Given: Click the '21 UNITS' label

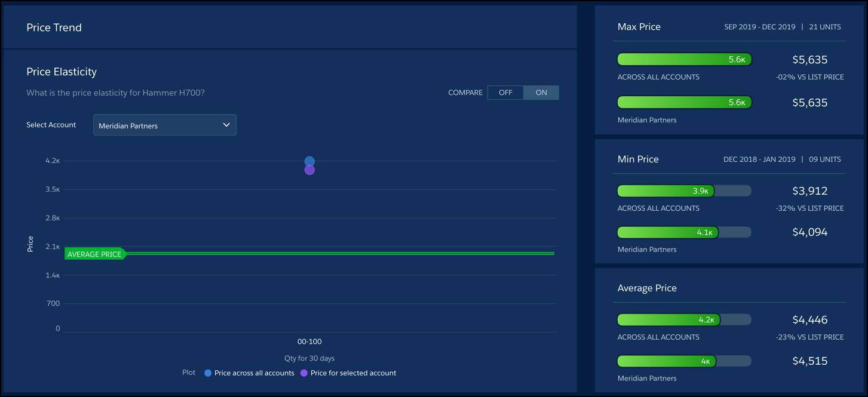Looking at the screenshot, I should point(825,27).
